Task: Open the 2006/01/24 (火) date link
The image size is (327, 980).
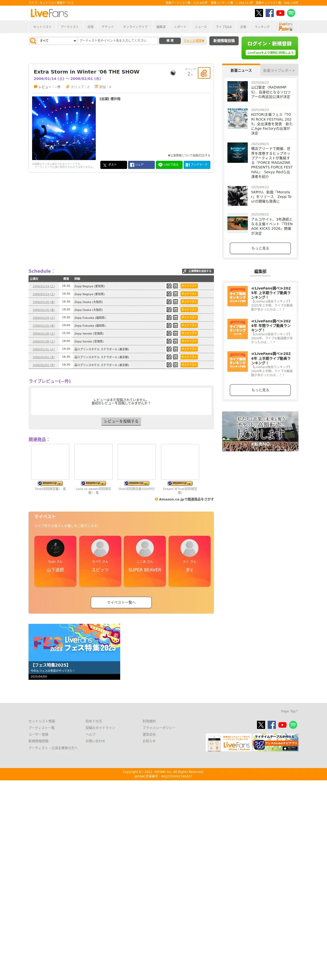Action: (43, 318)
